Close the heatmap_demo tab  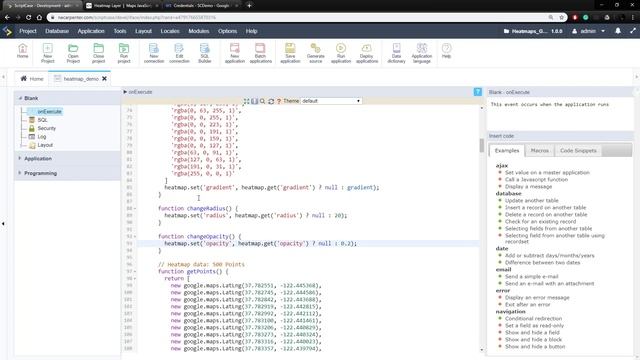coord(104,79)
